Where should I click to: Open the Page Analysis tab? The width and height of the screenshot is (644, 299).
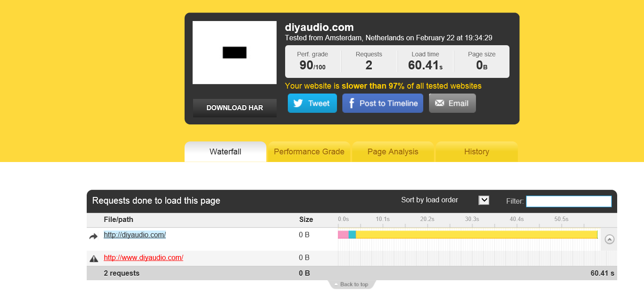[x=393, y=152]
